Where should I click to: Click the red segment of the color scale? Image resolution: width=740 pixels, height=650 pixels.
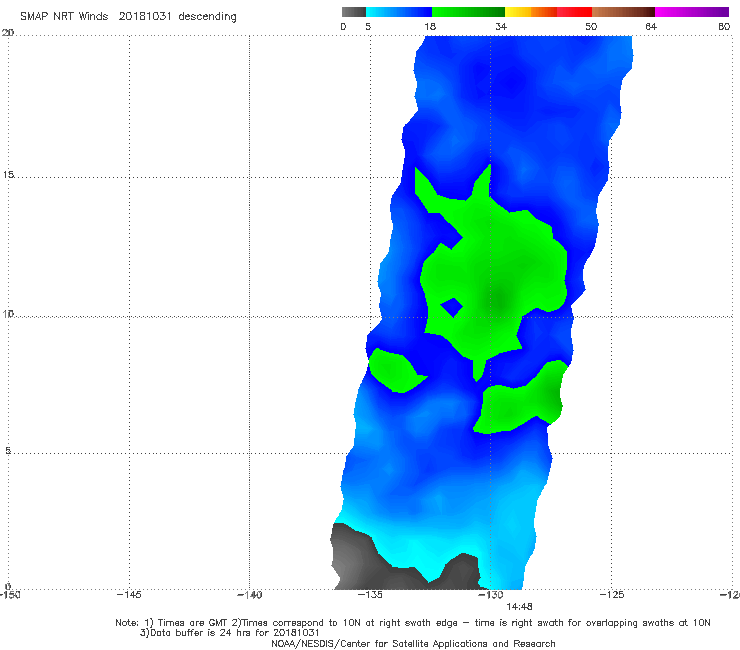point(575,12)
